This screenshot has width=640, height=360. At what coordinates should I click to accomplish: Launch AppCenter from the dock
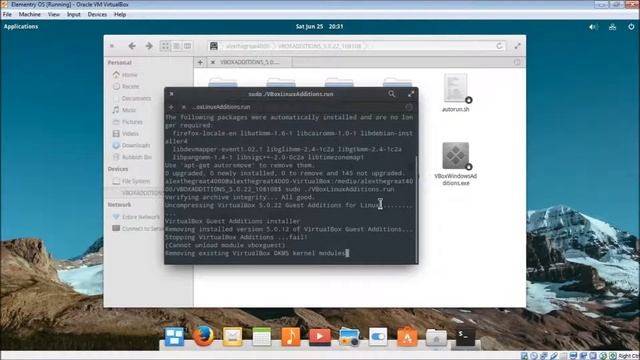407,337
